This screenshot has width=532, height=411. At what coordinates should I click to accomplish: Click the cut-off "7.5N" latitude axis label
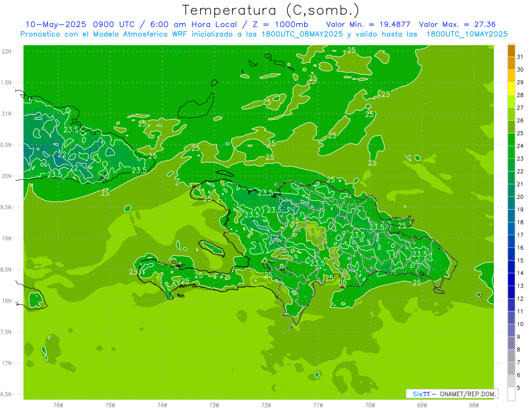tap(7, 333)
